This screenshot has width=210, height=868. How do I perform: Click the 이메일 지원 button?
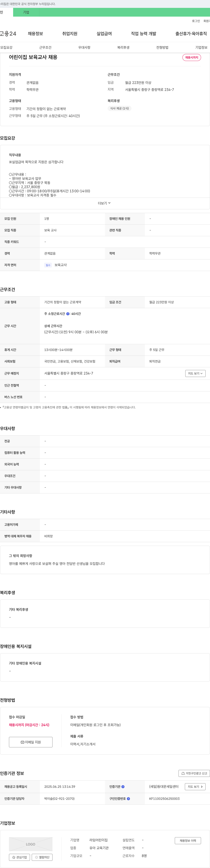tap(31, 742)
